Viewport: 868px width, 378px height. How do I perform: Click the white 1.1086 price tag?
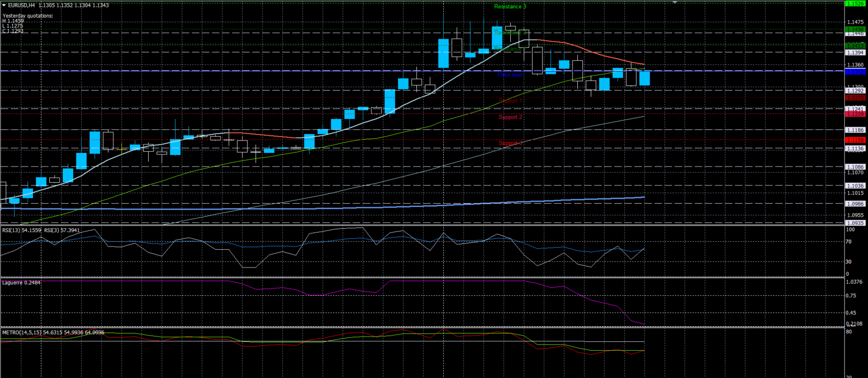coord(855,167)
